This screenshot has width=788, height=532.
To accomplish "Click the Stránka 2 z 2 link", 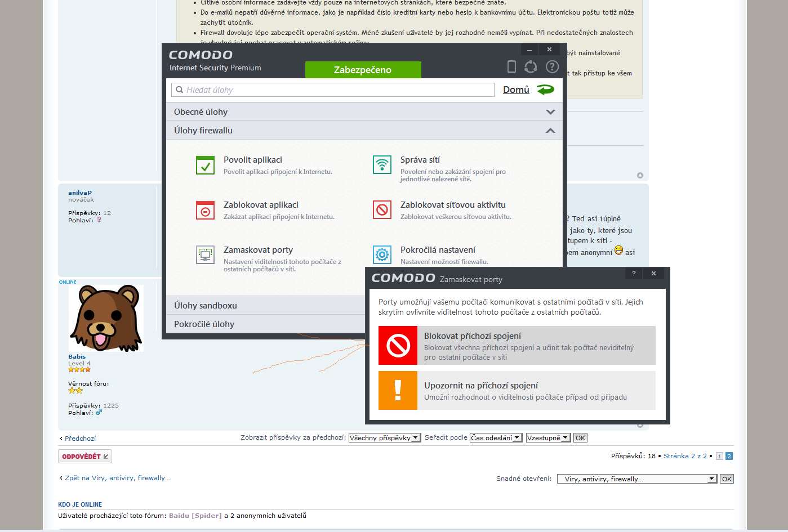I will pyautogui.click(x=685, y=456).
